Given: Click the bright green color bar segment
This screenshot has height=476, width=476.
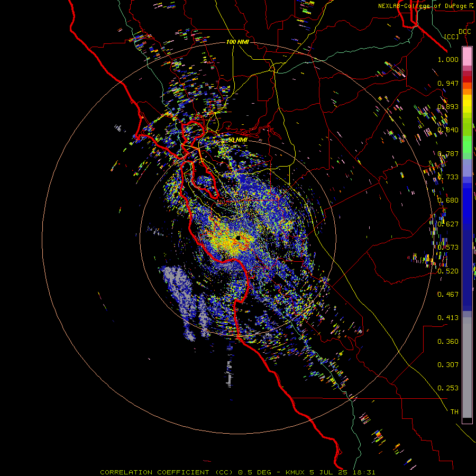Looking at the screenshot, I should 467,144.
